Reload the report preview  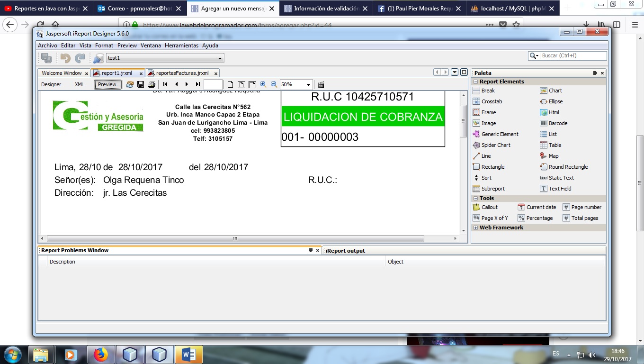(130, 84)
